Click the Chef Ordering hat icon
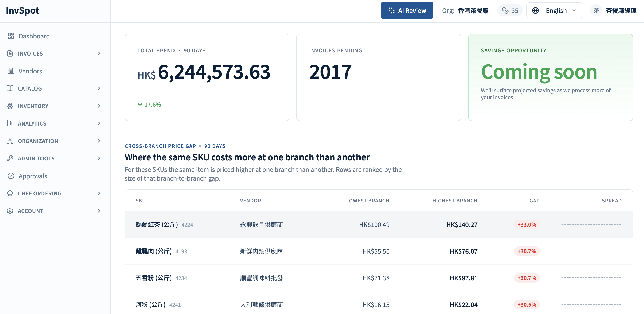Screen dimensions: 644x314 (x=10, y=193)
